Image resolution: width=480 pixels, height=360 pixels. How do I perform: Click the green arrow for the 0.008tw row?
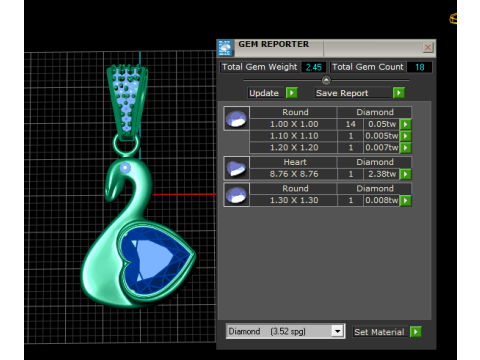pyautogui.click(x=405, y=200)
